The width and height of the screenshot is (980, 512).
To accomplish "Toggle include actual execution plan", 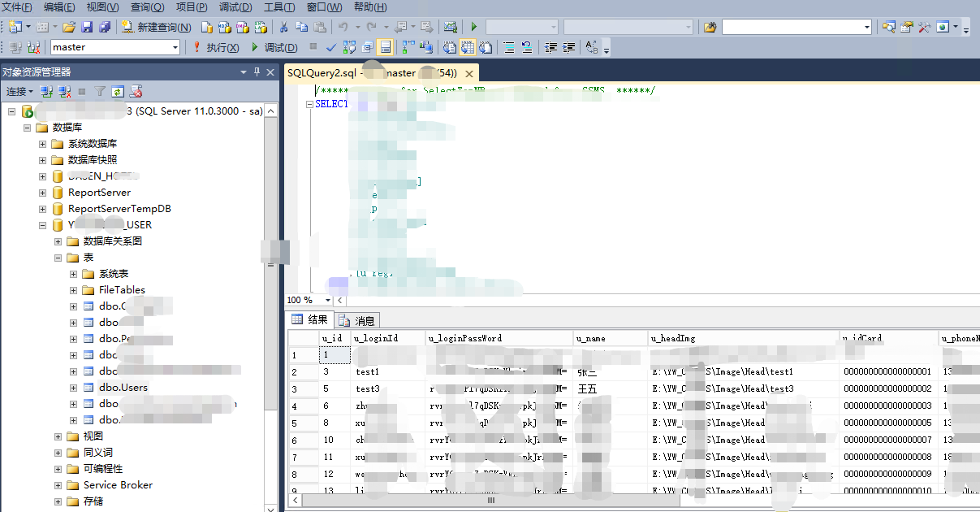I will [407, 47].
